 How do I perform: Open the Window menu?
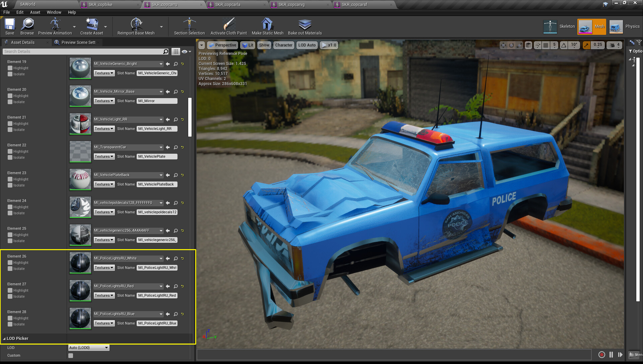click(54, 12)
